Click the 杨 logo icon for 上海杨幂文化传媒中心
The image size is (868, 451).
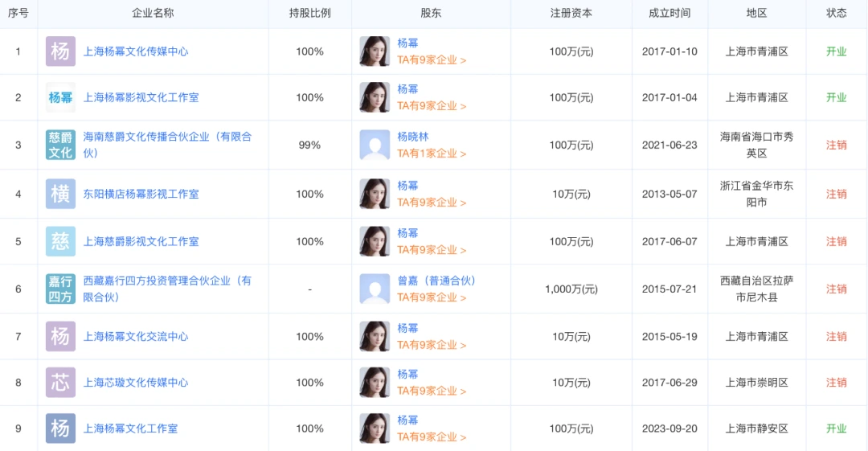pyautogui.click(x=60, y=51)
